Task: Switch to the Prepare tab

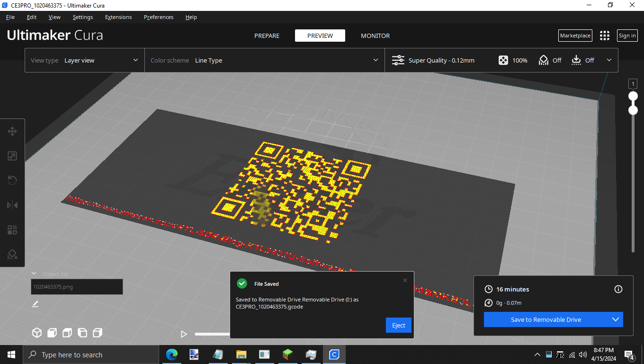Action: pos(267,36)
